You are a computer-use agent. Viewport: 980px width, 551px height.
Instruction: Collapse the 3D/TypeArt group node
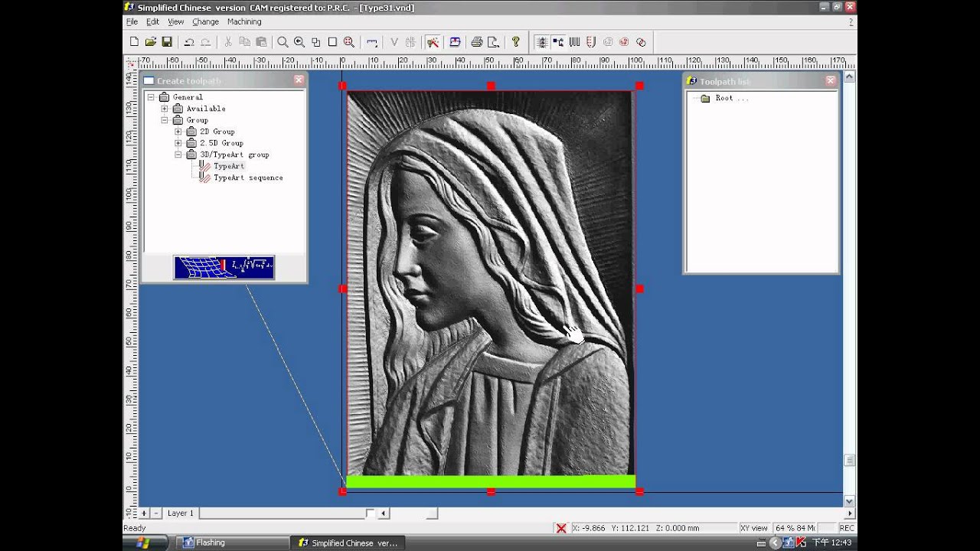pyautogui.click(x=178, y=155)
